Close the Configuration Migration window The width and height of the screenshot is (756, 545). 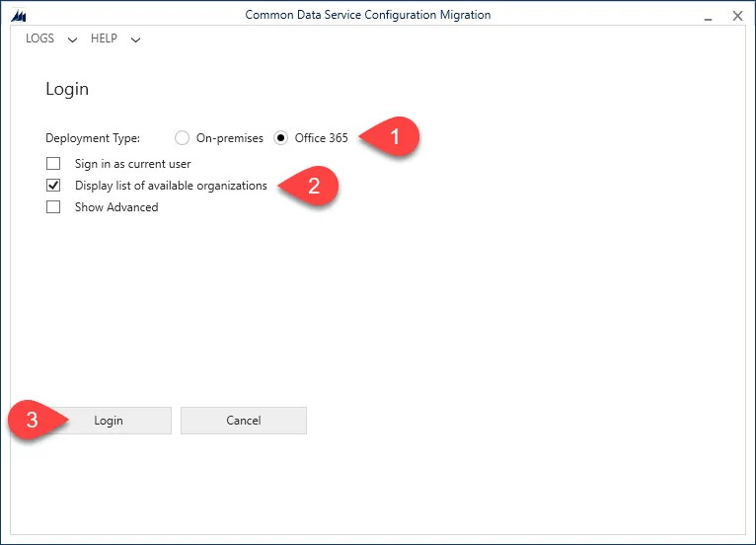pos(737,16)
